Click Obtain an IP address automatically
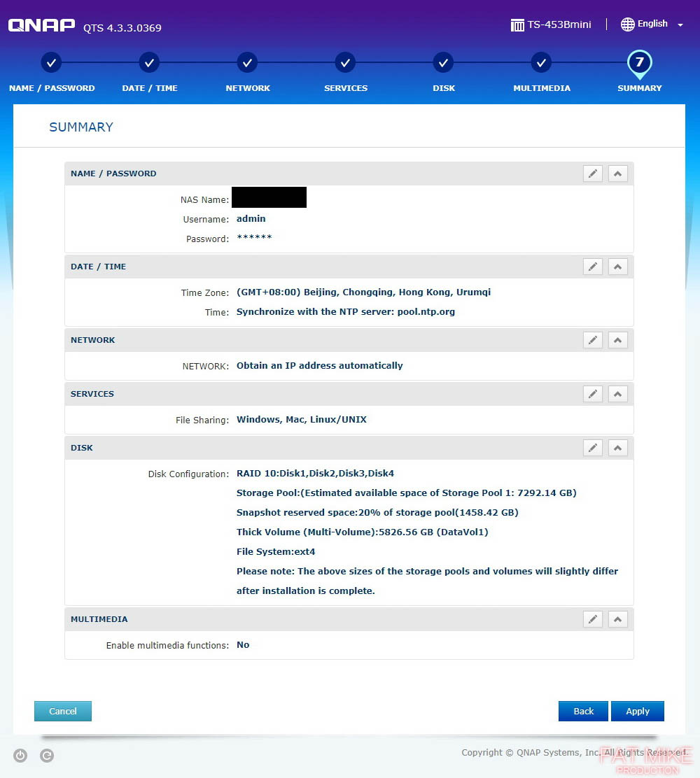The width and height of the screenshot is (700, 778). click(x=319, y=366)
